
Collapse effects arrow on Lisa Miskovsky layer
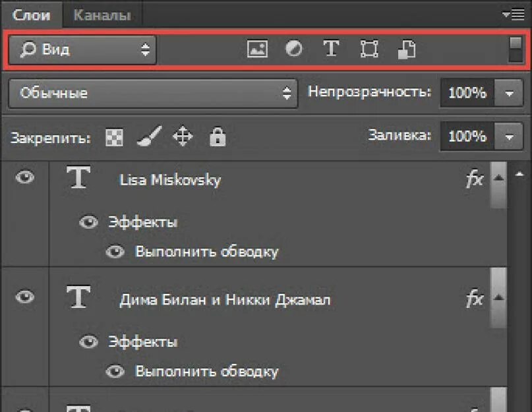(498, 177)
